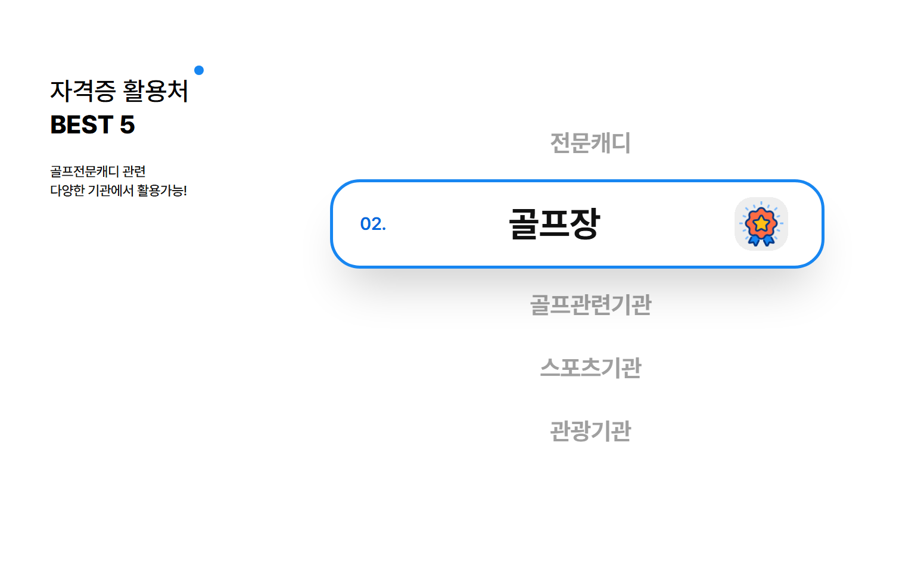Choose 관광기관 at the list bottom
The height and width of the screenshot is (570, 924).
(x=590, y=431)
